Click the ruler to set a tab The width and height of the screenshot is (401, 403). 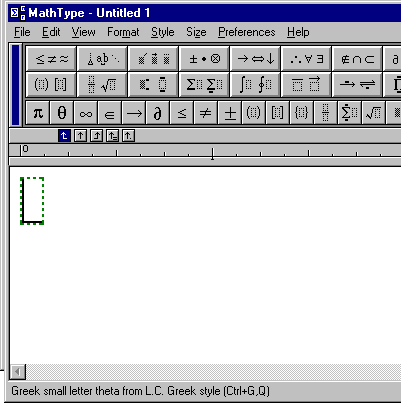tap(205, 151)
